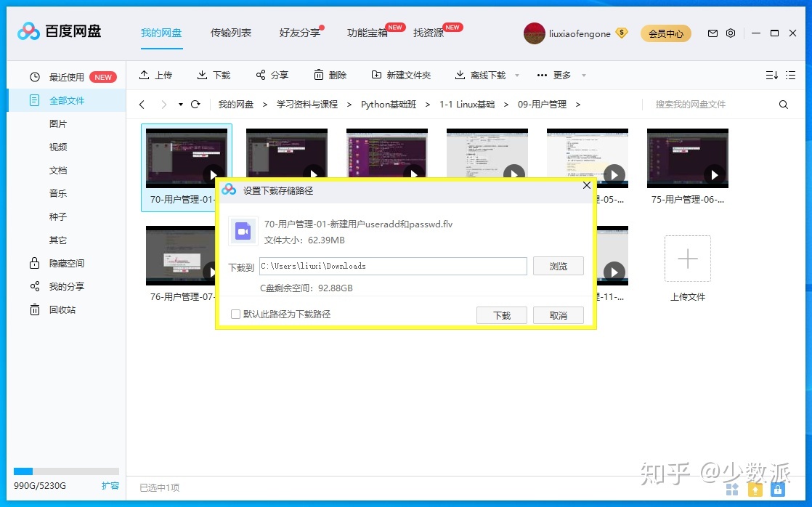The image size is (812, 507).
Task: Open 我的分享 share icon entry
Action: [35, 286]
